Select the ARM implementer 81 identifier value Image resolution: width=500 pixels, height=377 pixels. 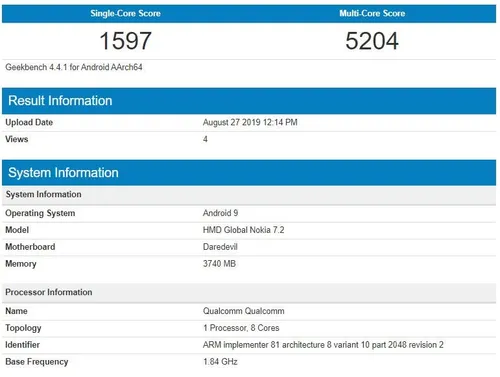pyautogui.click(x=323, y=345)
